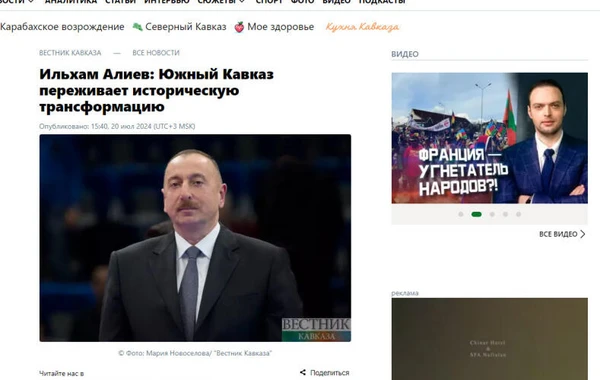
Task: Select the third video carousel dot
Action: (x=492, y=214)
